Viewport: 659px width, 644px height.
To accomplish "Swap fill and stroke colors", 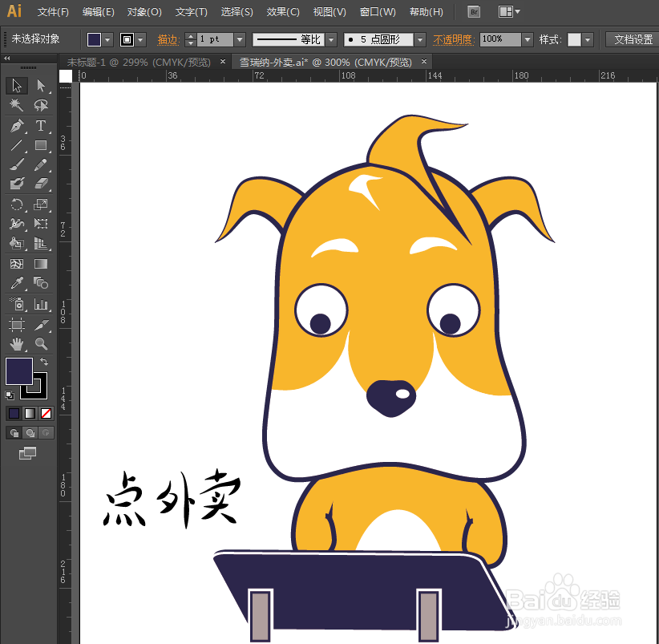I will click(44, 362).
